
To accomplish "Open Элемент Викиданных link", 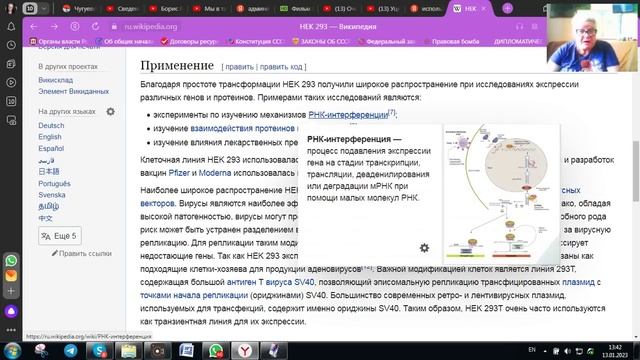I will click(x=73, y=91).
